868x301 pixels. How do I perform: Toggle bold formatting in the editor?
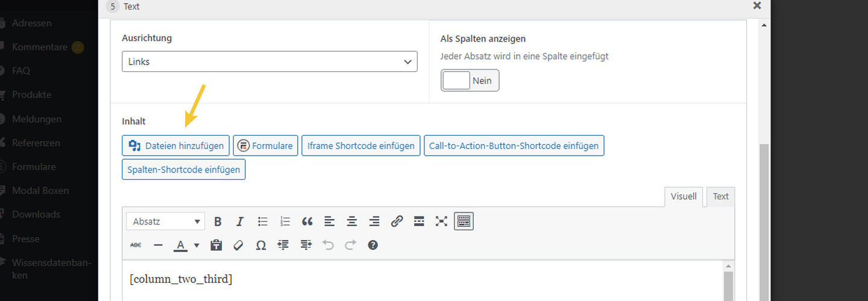218,221
